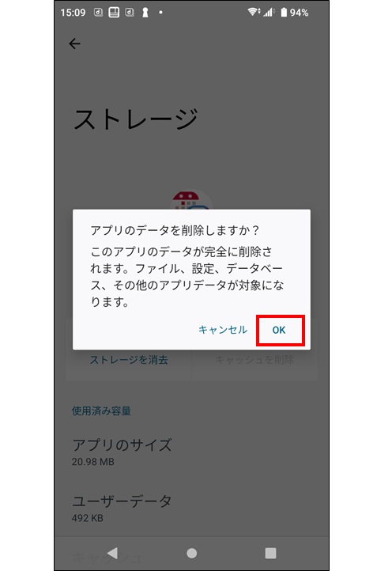Tap the home circle in the nav bar
The image size is (392, 571).
[x=192, y=553]
